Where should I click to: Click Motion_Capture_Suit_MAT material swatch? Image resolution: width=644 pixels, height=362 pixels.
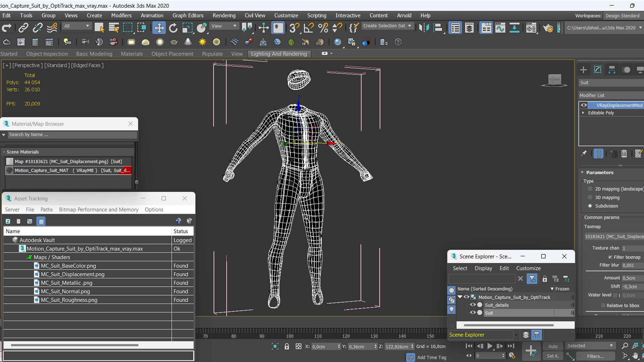[x=10, y=170]
